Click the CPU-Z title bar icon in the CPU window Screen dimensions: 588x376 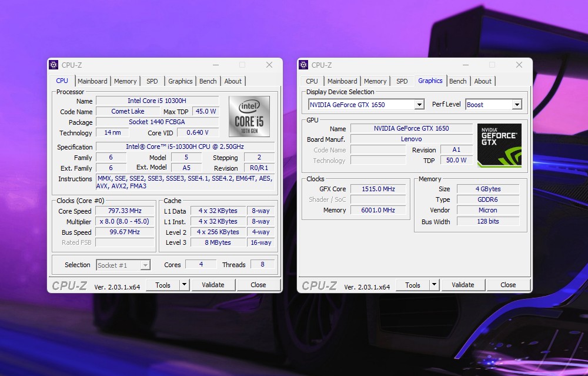click(x=54, y=65)
